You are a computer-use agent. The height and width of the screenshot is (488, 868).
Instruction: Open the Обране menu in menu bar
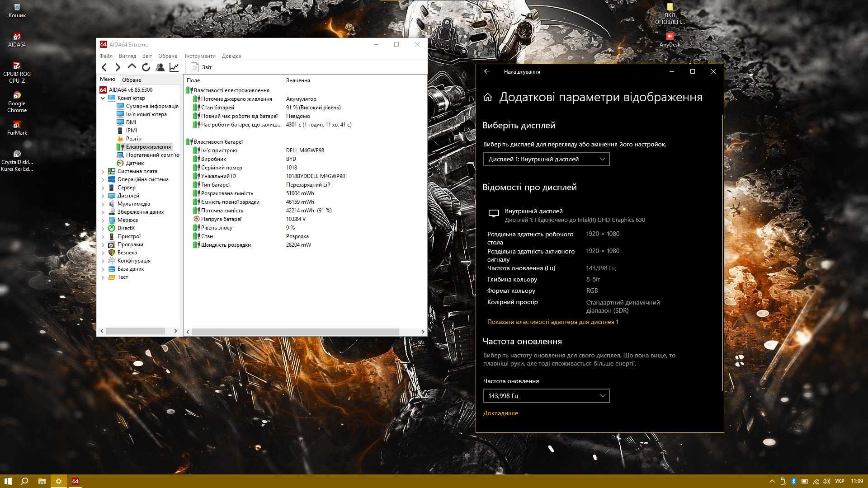pyautogui.click(x=168, y=56)
